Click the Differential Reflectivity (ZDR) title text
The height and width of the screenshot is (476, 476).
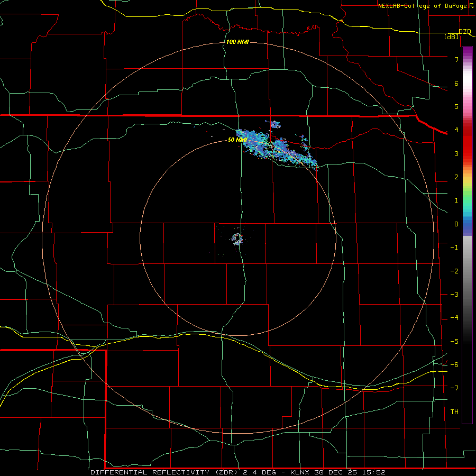[x=166, y=472]
